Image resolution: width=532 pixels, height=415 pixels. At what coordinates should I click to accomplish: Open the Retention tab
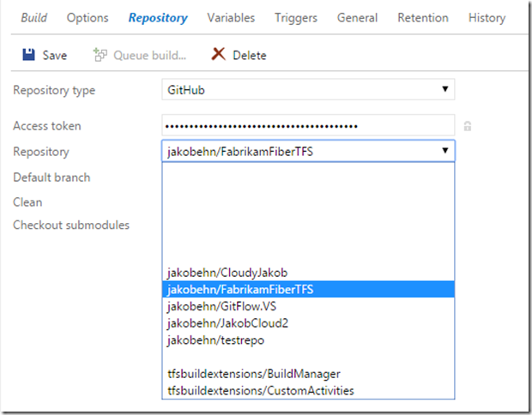click(423, 18)
